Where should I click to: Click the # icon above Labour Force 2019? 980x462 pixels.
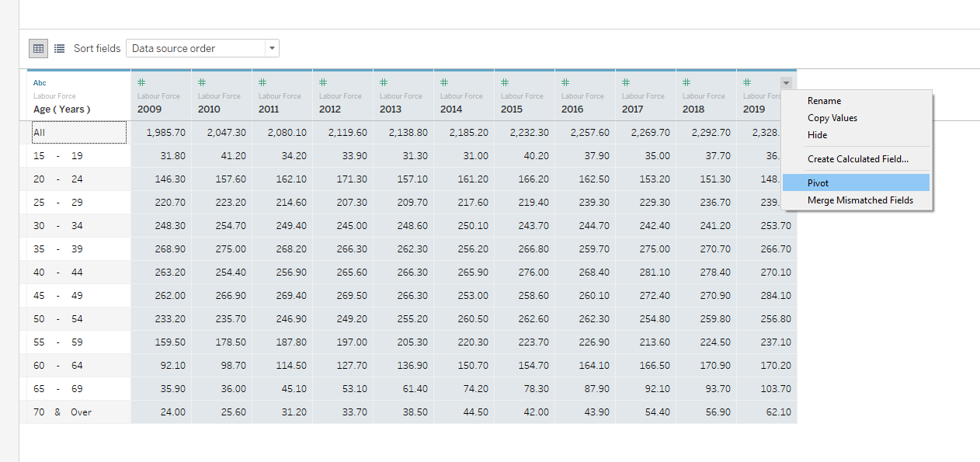tap(747, 81)
